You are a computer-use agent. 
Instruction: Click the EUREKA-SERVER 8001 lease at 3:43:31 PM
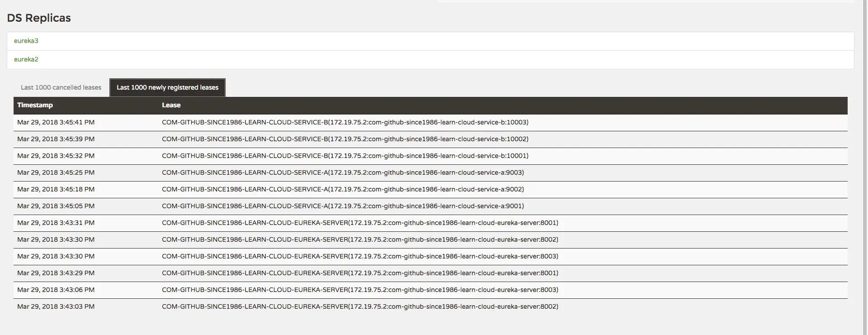tap(360, 223)
